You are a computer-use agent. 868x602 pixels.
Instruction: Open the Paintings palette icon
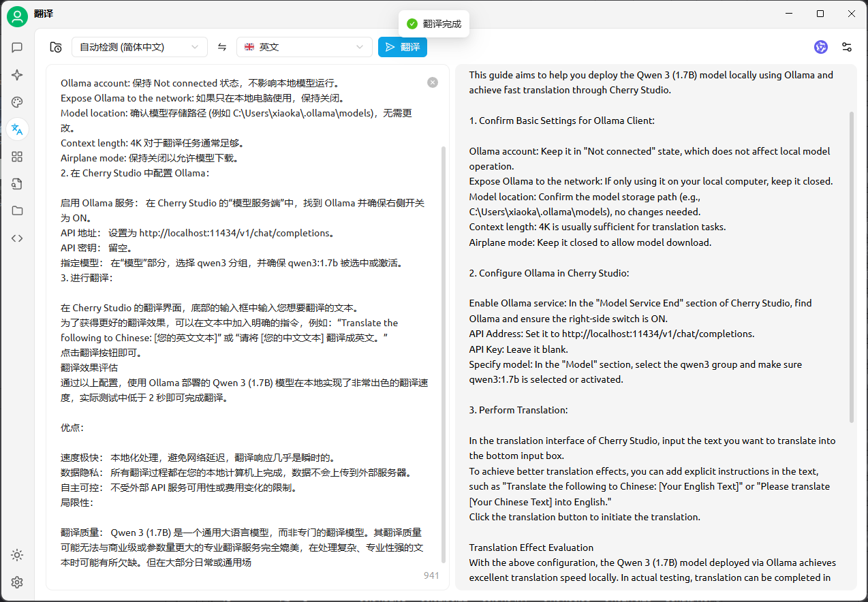(17, 102)
